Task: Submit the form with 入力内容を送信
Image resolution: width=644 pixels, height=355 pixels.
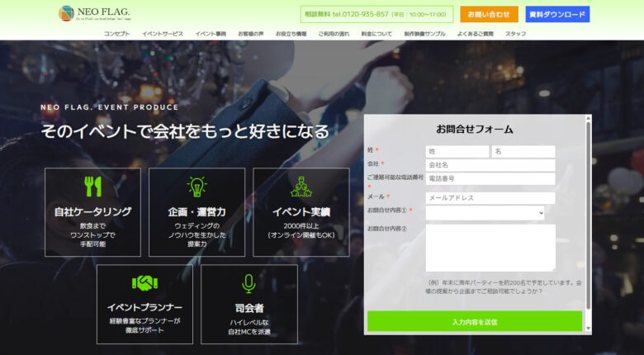Action: click(x=475, y=321)
